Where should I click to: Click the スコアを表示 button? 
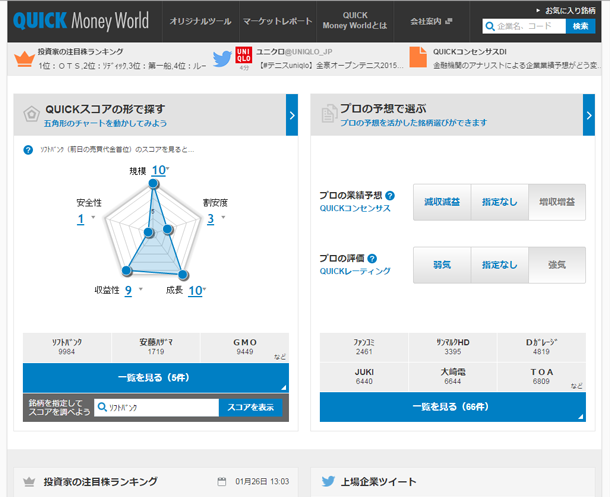coord(251,407)
